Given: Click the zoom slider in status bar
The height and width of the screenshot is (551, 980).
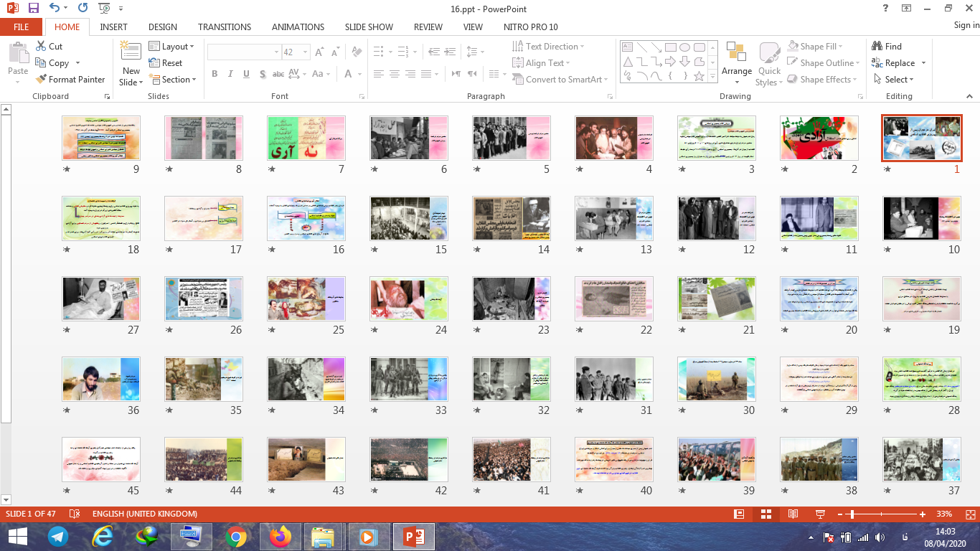Looking at the screenshot, I should (851, 514).
